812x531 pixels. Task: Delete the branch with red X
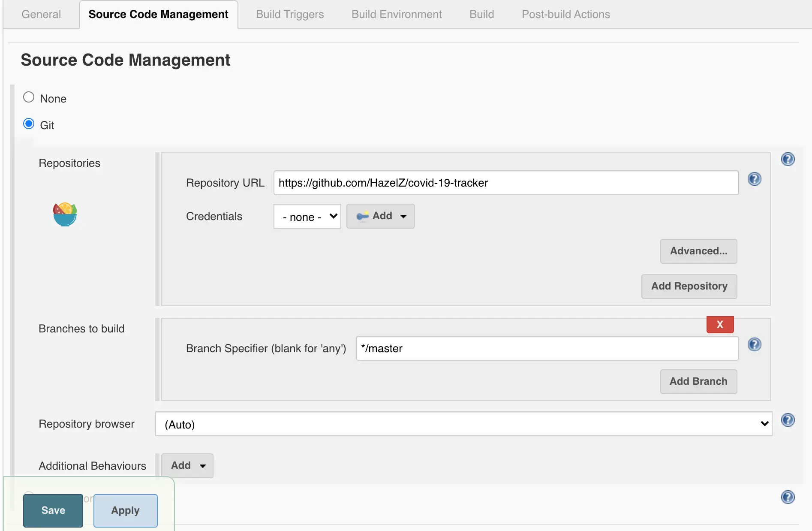pos(720,325)
